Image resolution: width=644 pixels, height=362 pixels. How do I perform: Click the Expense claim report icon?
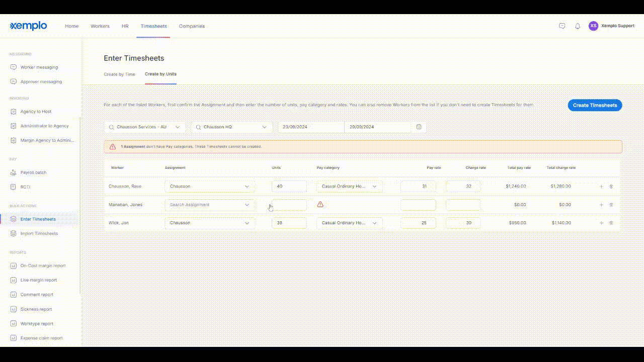[x=14, y=338]
